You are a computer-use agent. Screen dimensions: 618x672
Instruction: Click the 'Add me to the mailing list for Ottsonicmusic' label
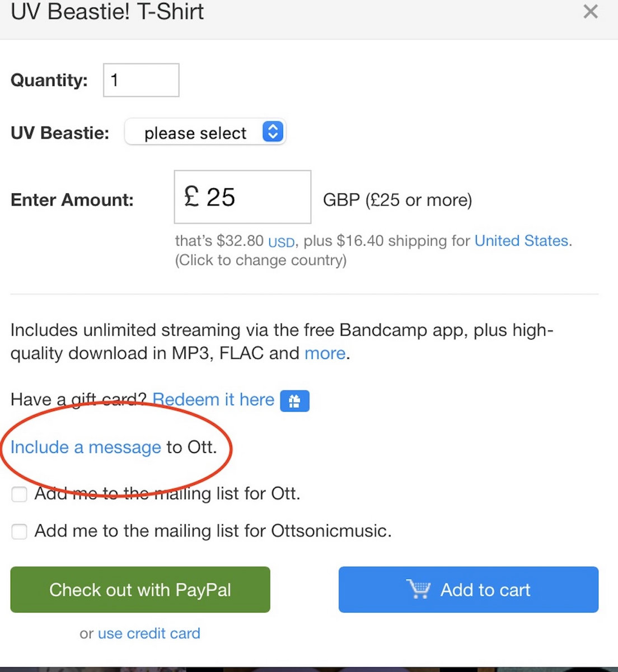pos(213,531)
